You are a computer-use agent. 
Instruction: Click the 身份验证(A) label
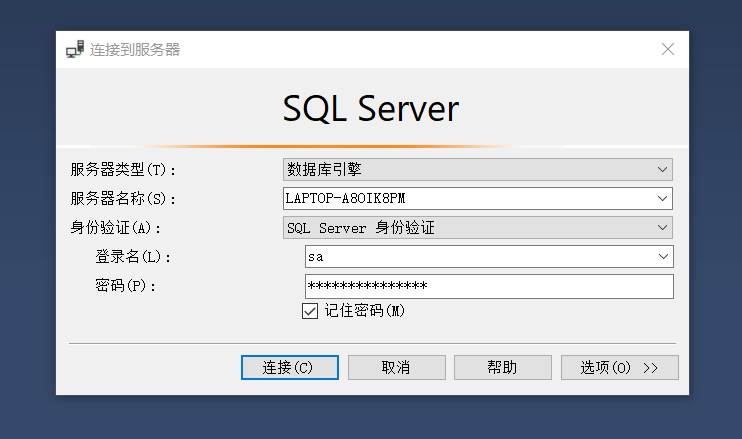[115, 228]
